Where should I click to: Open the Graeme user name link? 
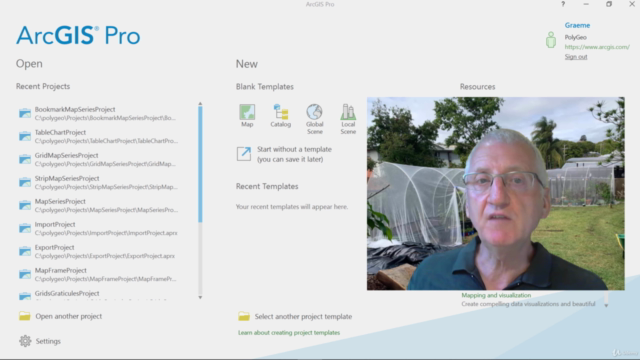[577, 25]
